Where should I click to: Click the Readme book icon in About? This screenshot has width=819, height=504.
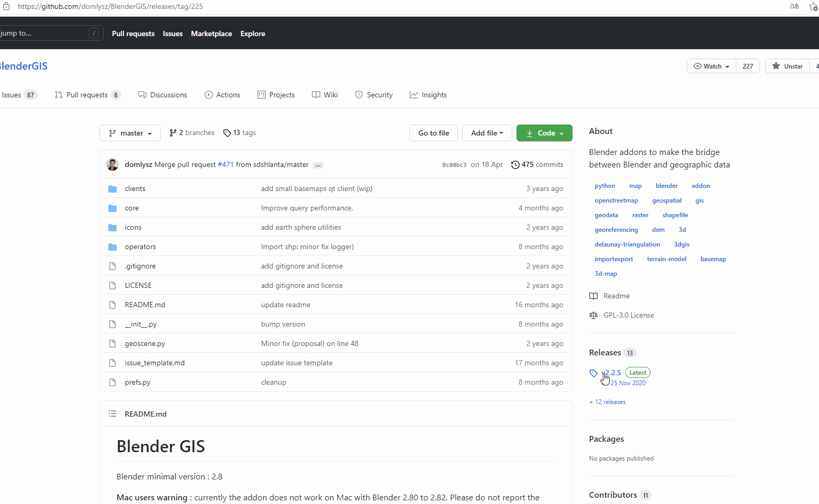[x=593, y=296]
